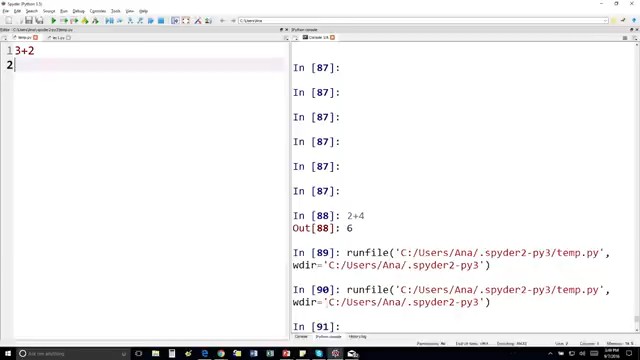The width and height of the screenshot is (640, 360).
Task: Toggle maximize current pane button in toolbar
Action: [175, 20]
